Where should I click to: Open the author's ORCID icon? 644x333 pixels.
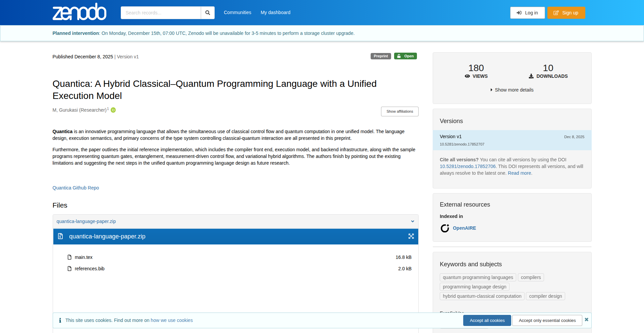point(113,110)
